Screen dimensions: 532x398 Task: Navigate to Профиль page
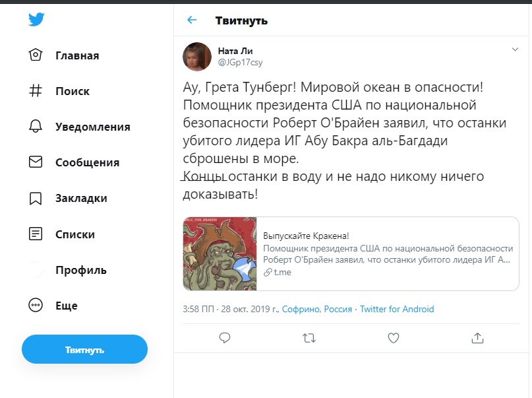click(x=80, y=270)
